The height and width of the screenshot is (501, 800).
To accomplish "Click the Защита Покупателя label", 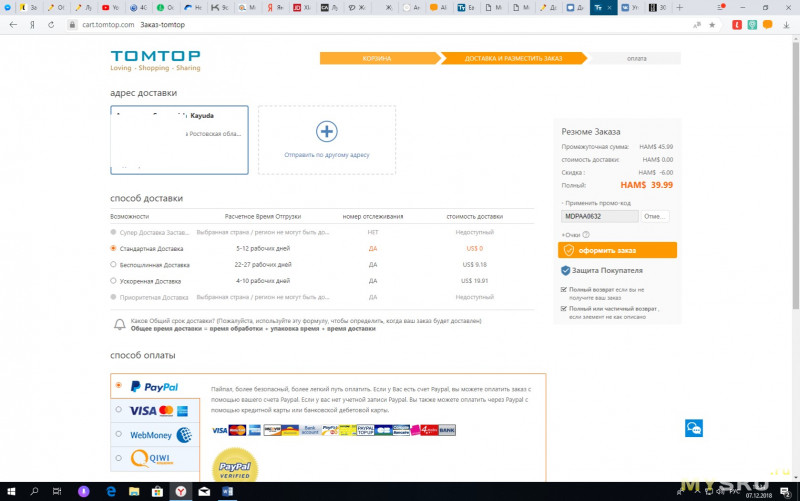I will click(607, 270).
